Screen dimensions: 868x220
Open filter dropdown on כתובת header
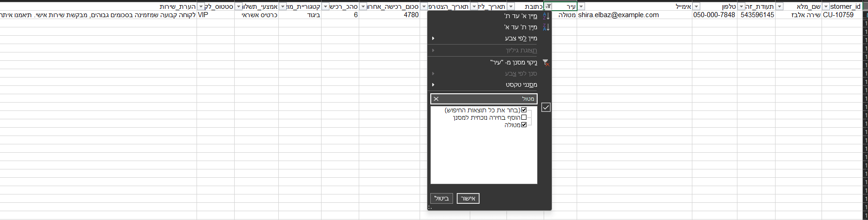tap(511, 6)
